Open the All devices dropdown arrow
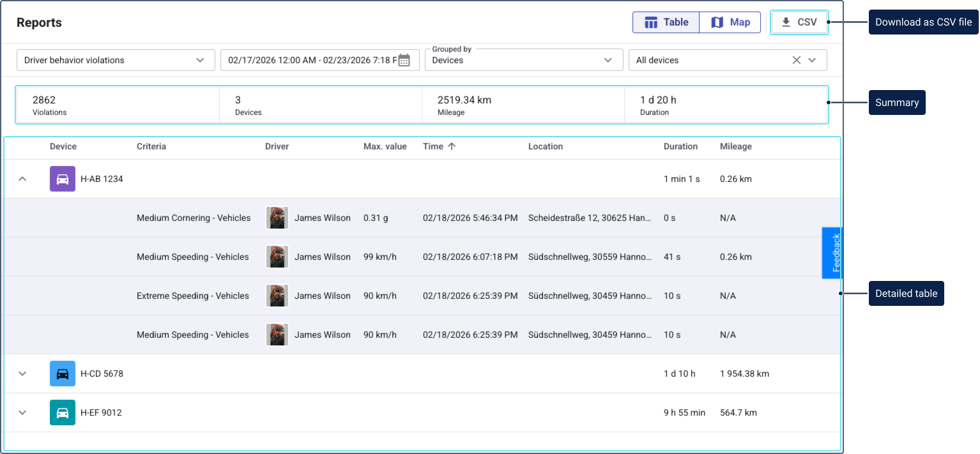 coord(812,60)
